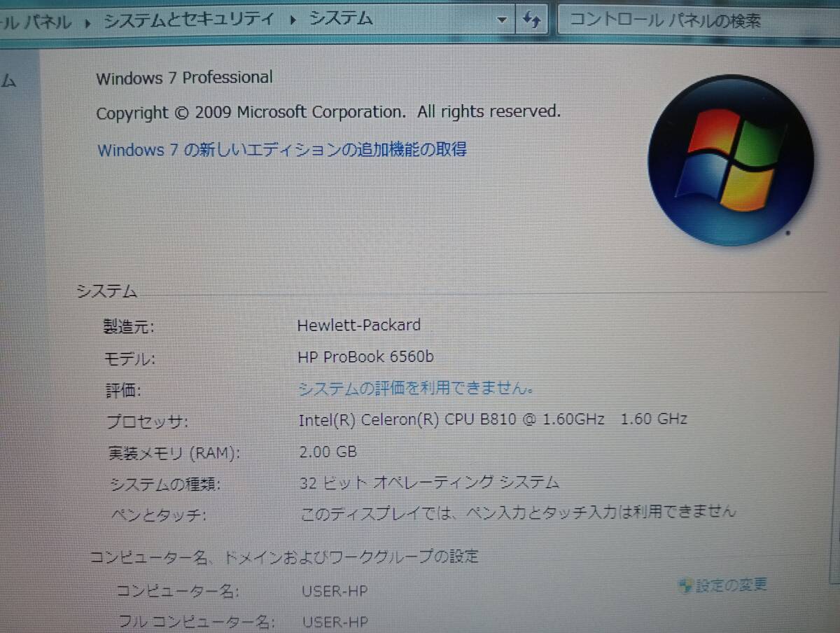Click the address bar refresh icon
The width and height of the screenshot is (840, 633).
point(532,20)
